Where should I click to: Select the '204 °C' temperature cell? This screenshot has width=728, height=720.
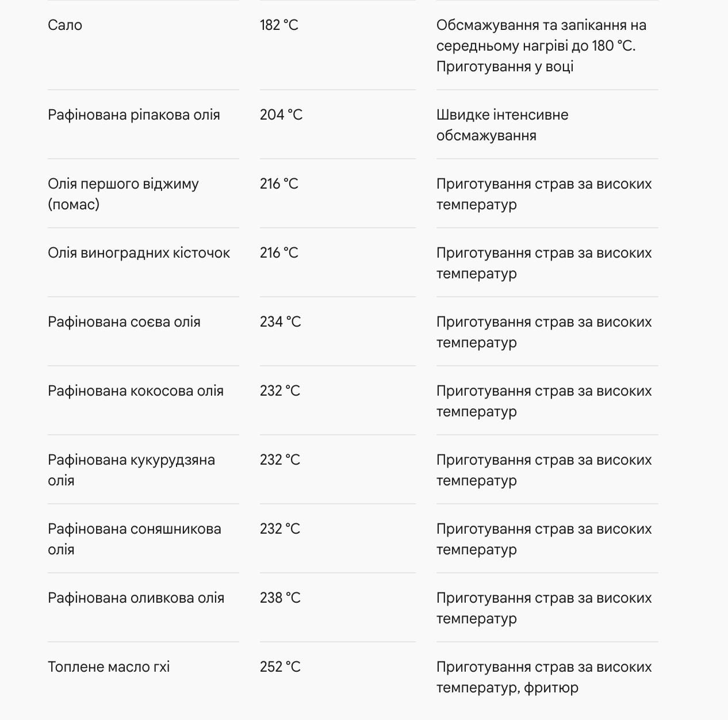tap(281, 115)
